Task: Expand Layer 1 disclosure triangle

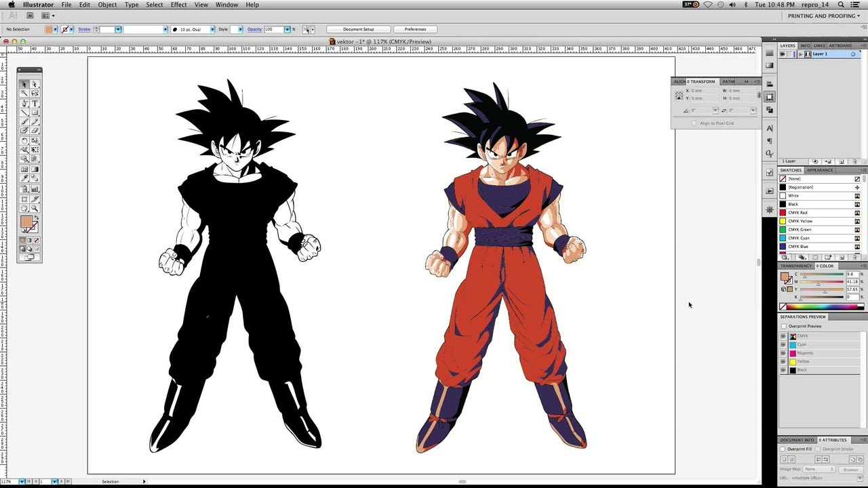Action: [x=800, y=54]
